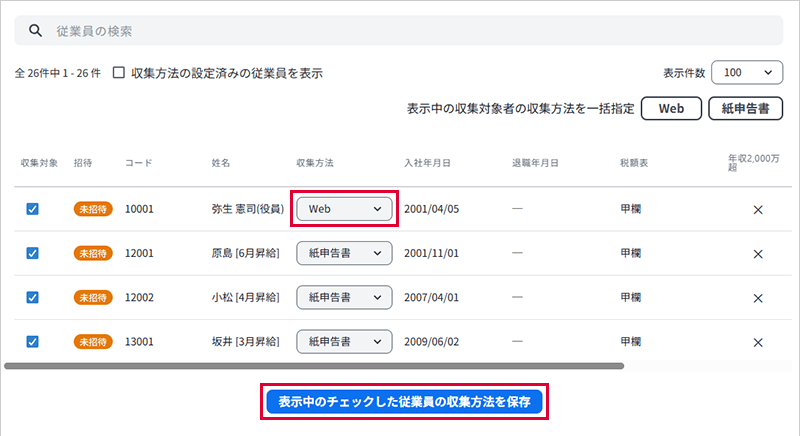The height and width of the screenshot is (436, 800).
Task: Uncheck 収集対象 checkbox for code 12002
Action: (32, 298)
